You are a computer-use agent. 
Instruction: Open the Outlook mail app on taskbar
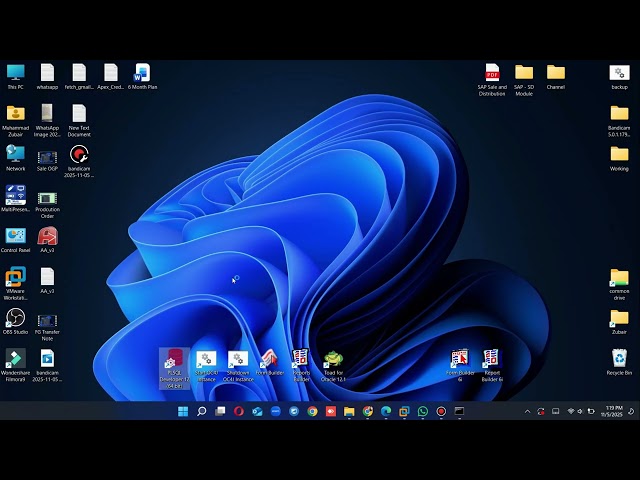[x=257, y=411]
